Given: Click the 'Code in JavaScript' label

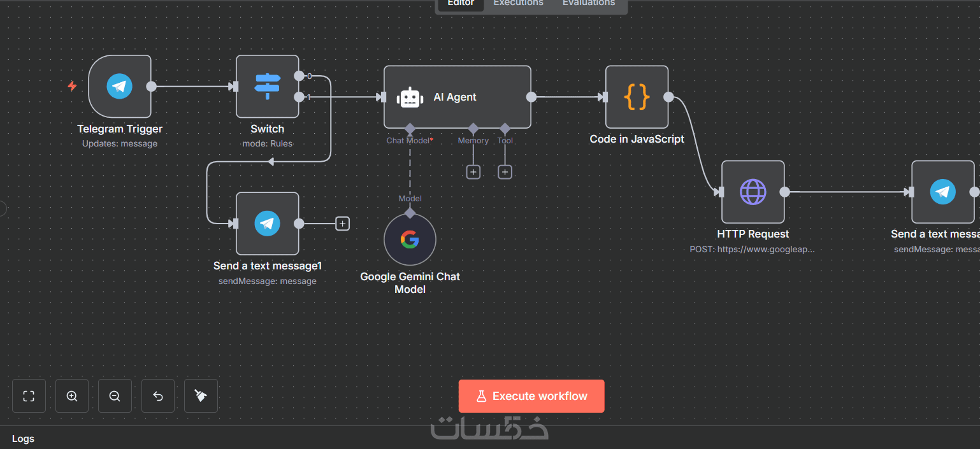Looking at the screenshot, I should (637, 139).
